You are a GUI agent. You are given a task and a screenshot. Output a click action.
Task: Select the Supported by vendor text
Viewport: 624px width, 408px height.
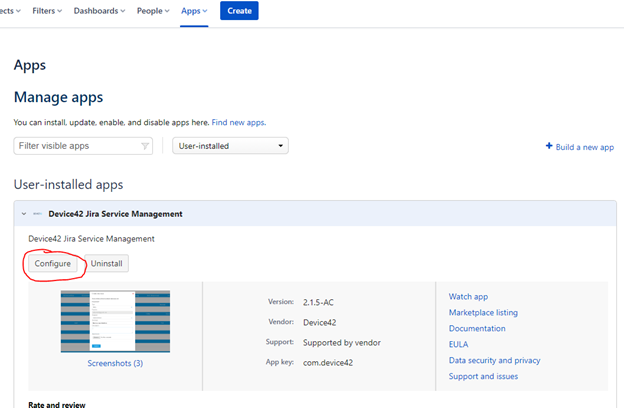click(341, 342)
